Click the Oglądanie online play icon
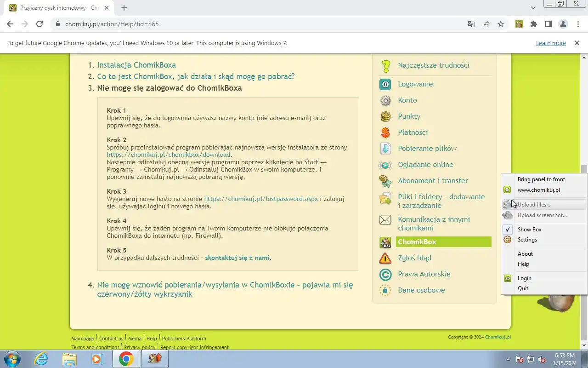 pos(385,165)
